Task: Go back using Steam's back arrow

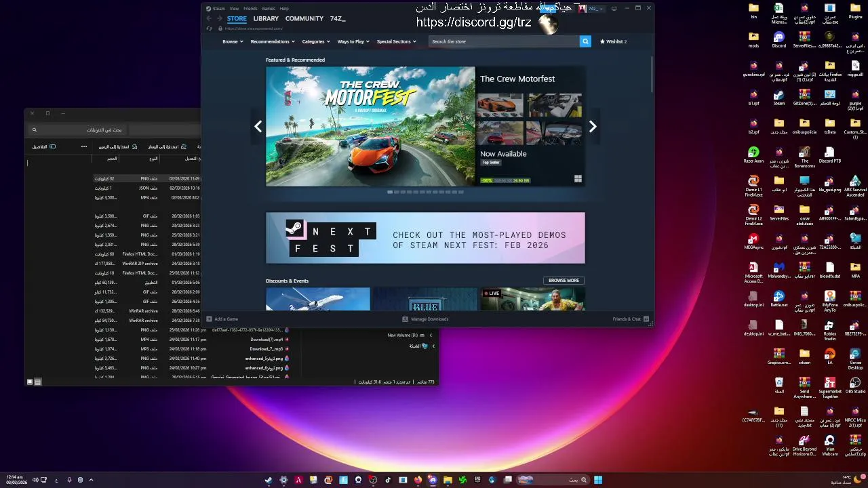Action: point(209,19)
